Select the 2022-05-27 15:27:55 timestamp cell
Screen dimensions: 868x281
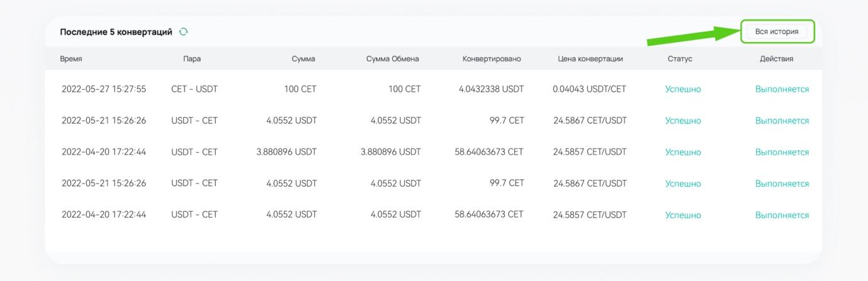point(104,89)
